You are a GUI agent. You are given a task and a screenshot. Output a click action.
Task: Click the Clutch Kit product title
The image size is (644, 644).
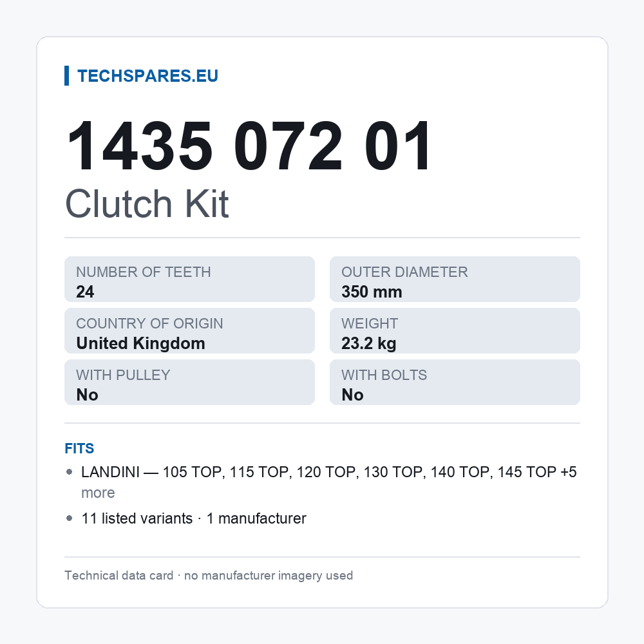coord(147,204)
